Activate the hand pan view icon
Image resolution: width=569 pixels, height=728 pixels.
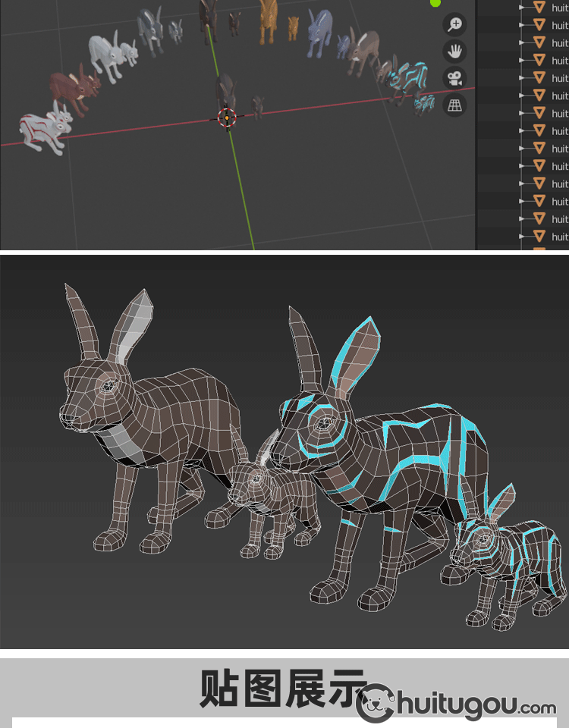click(454, 52)
